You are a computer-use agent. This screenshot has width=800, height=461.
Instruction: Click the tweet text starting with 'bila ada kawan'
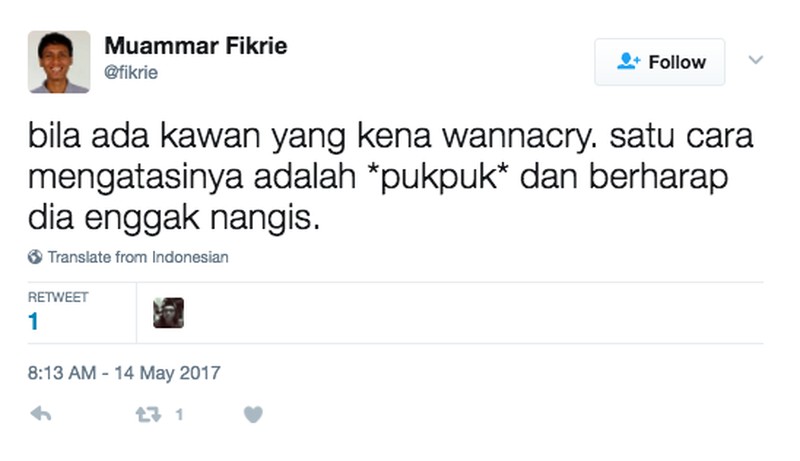(x=390, y=176)
